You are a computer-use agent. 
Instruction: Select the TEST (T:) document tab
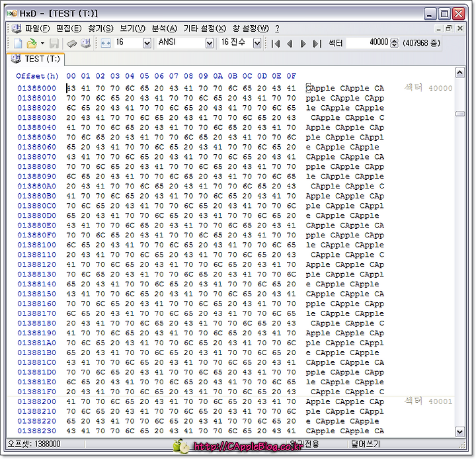click(x=36, y=59)
